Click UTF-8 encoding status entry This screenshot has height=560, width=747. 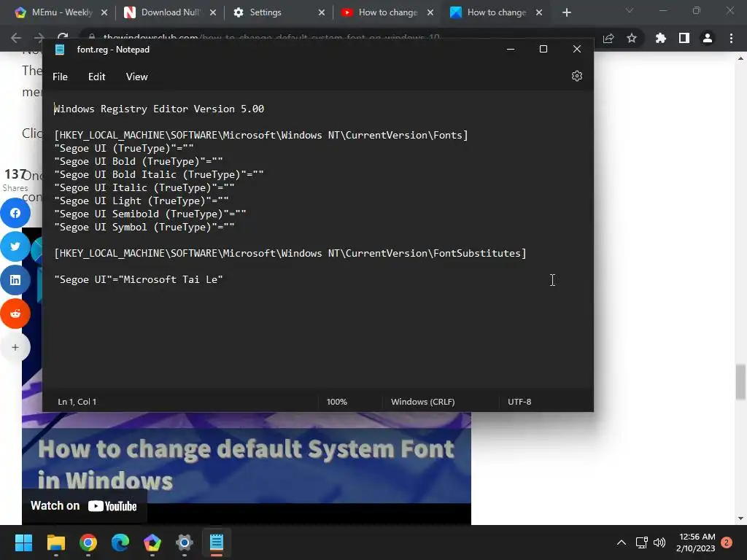pos(519,402)
